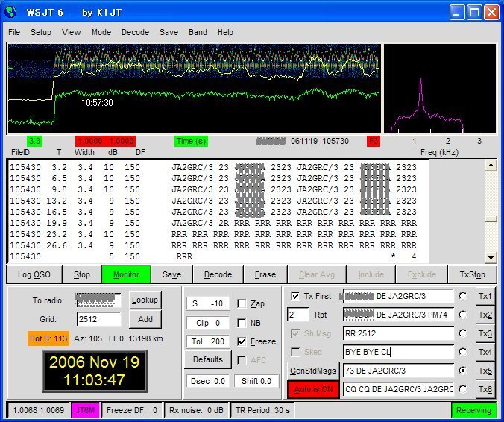The image size is (504, 422).
Task: Click the S -10 control
Action: point(208,303)
